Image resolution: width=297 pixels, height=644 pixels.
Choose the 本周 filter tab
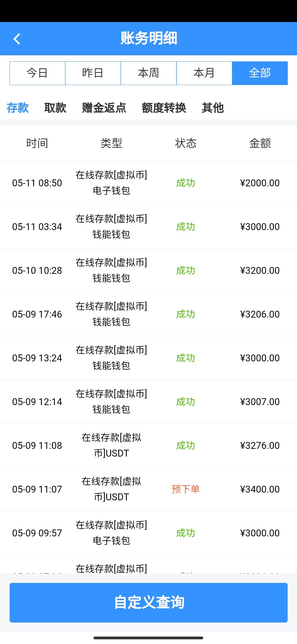(148, 73)
